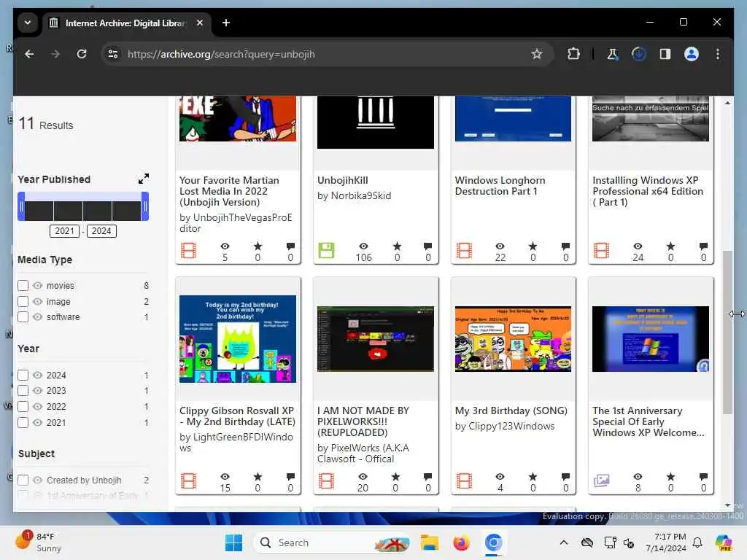Click favorites star on UnbojihKill card

click(397, 246)
